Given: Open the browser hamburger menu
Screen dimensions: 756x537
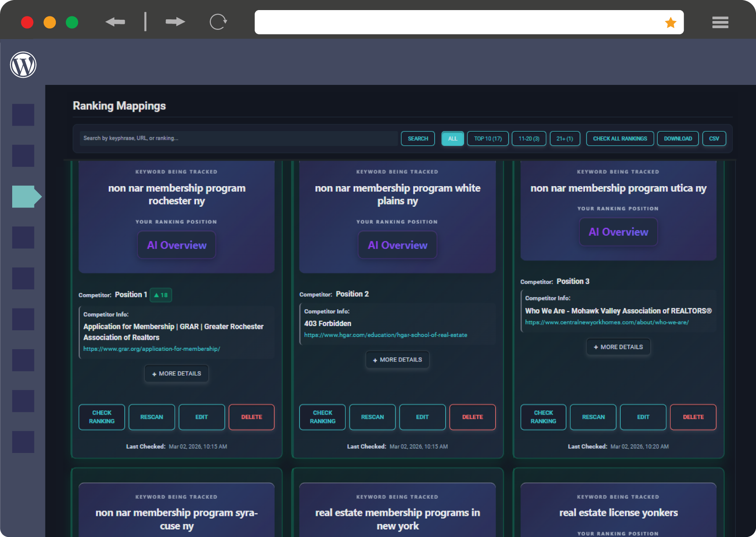Looking at the screenshot, I should 720,22.
